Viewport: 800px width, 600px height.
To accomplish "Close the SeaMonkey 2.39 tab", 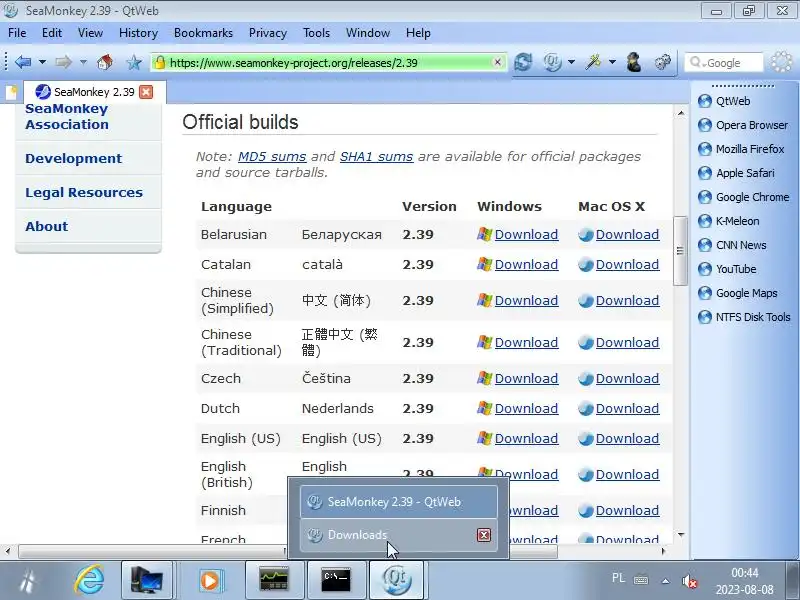I will tap(146, 92).
